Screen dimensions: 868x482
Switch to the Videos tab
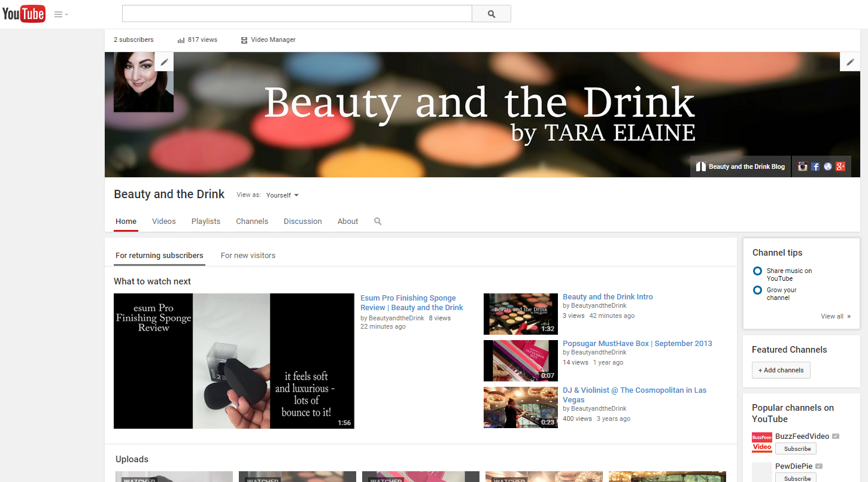164,222
